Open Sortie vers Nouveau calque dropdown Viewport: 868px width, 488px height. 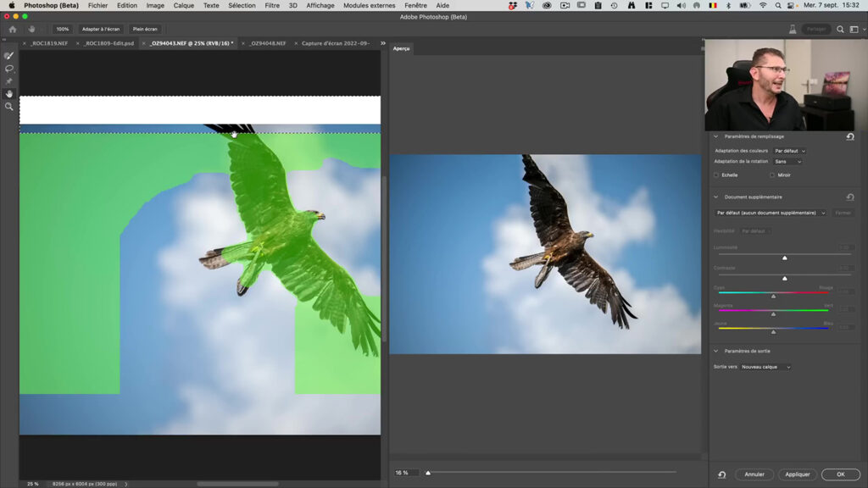[765, 368]
